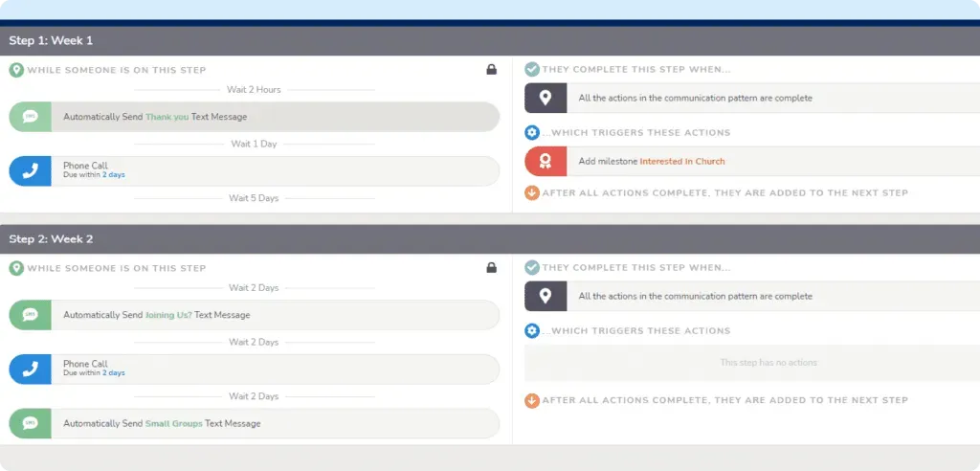The width and height of the screenshot is (980, 471).
Task: Click the Step 2 Phone Call icon
Action: pos(30,369)
